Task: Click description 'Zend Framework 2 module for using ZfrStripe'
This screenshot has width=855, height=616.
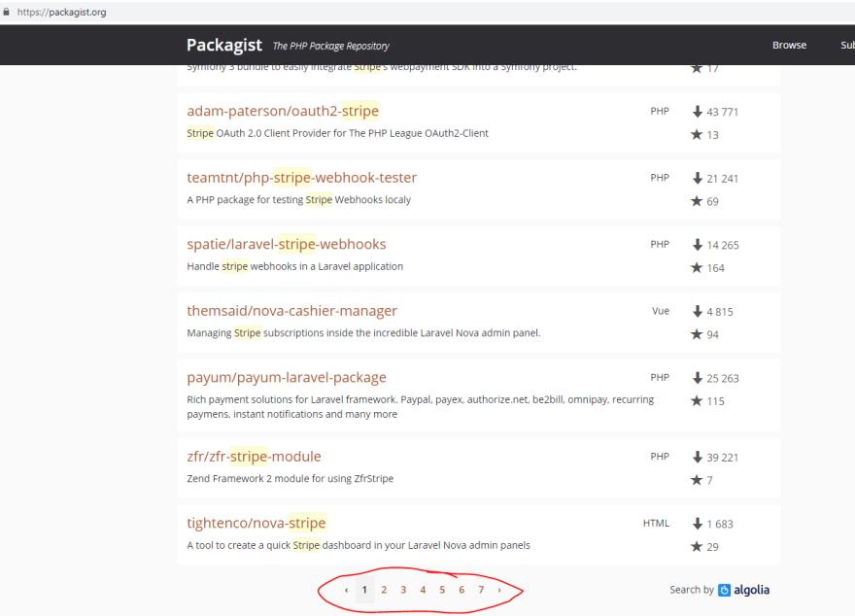Action: point(291,478)
